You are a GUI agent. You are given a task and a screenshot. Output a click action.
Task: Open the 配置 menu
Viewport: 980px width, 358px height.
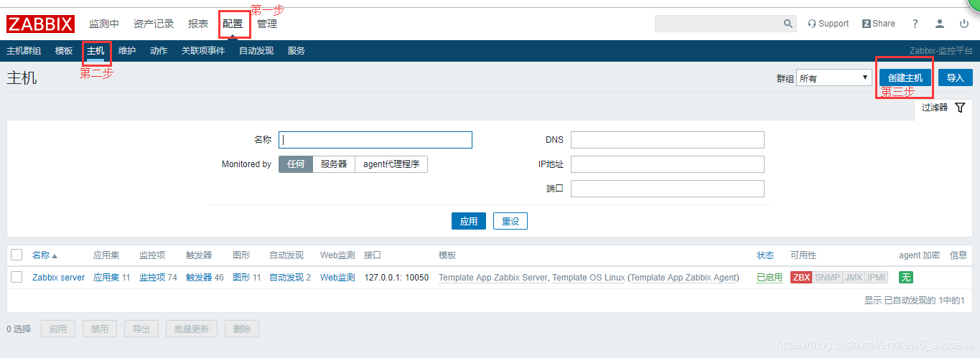(233, 24)
